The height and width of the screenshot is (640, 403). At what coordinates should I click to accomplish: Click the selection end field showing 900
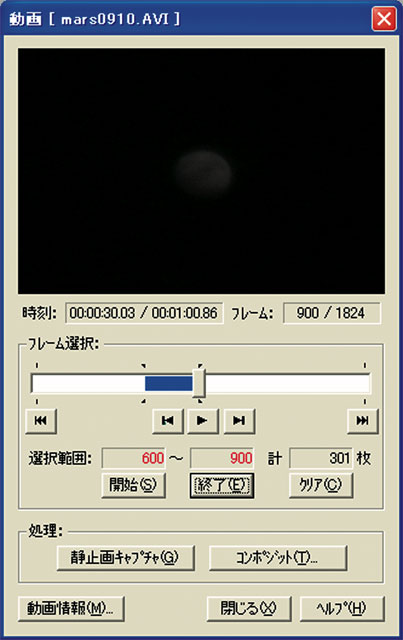pyautogui.click(x=222, y=458)
